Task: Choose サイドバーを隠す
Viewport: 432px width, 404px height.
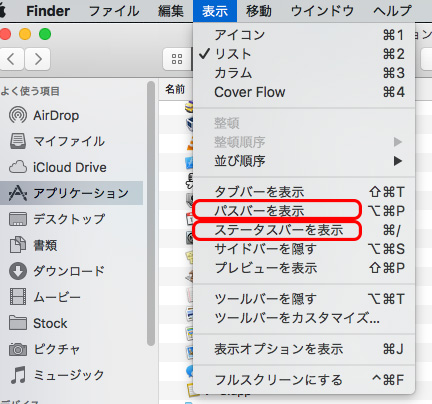Action: 304,249
